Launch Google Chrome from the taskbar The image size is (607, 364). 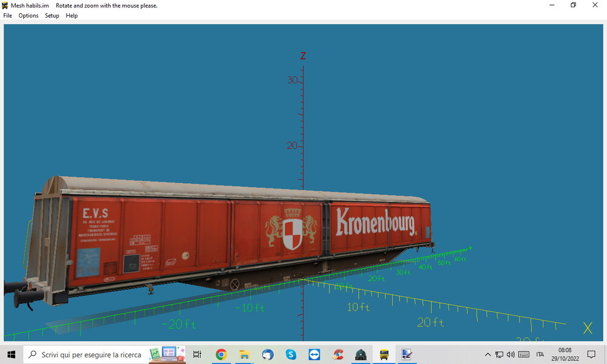pyautogui.click(x=221, y=354)
